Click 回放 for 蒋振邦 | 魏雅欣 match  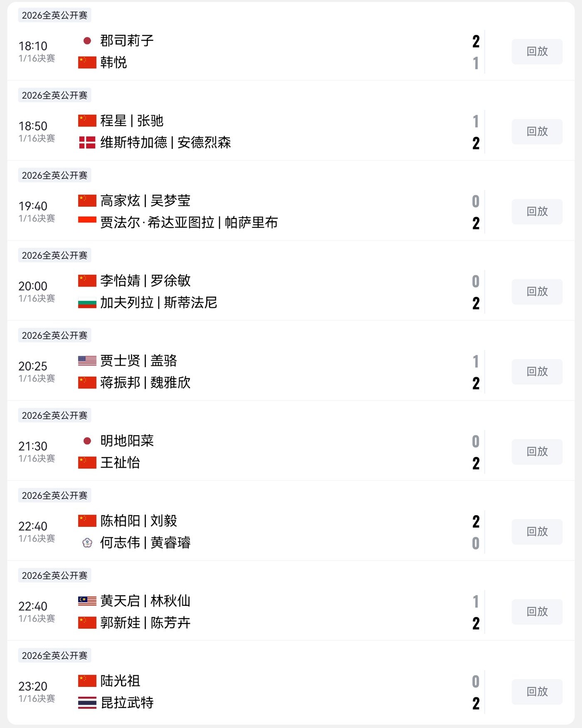point(537,372)
